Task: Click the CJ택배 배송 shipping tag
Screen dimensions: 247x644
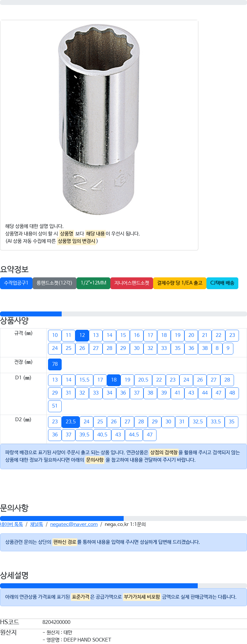Action: coord(222,283)
